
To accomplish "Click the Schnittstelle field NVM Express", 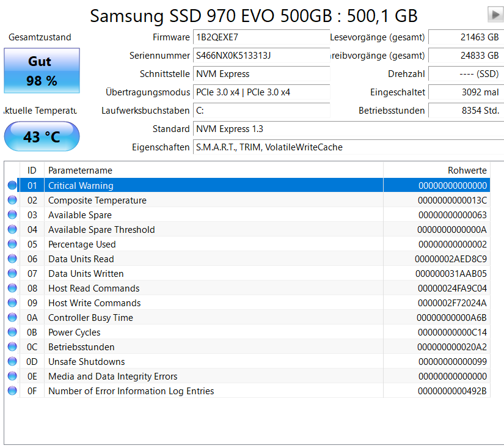I will coord(261,74).
